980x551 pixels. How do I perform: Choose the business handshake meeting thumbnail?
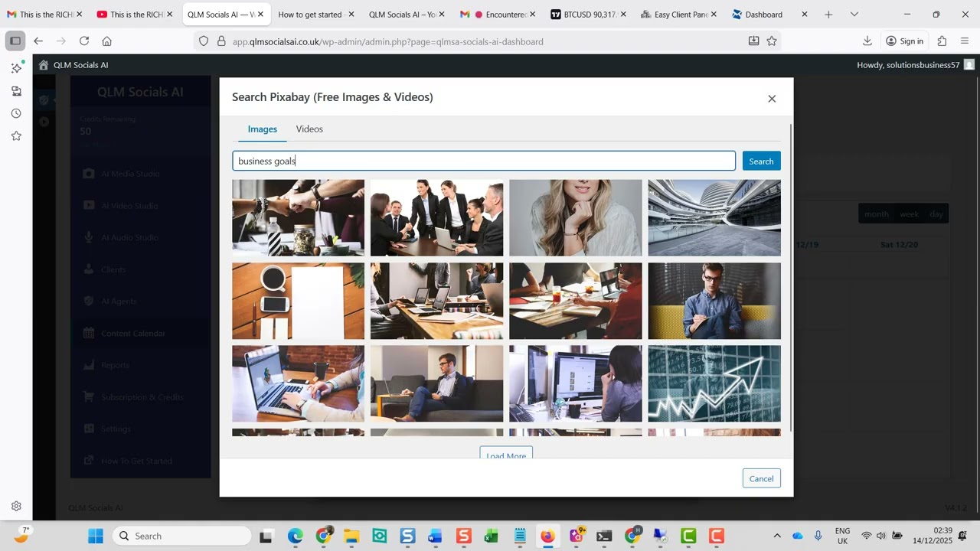[436, 217]
